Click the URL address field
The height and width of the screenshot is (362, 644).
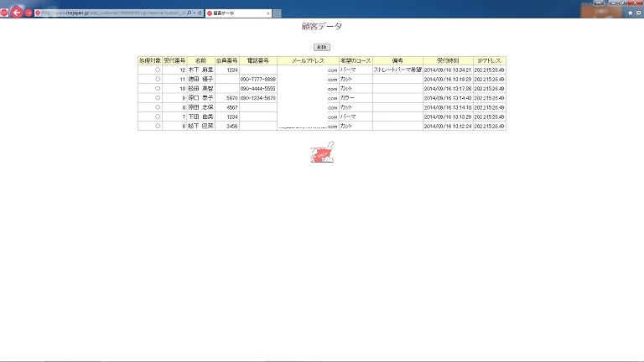(113, 13)
